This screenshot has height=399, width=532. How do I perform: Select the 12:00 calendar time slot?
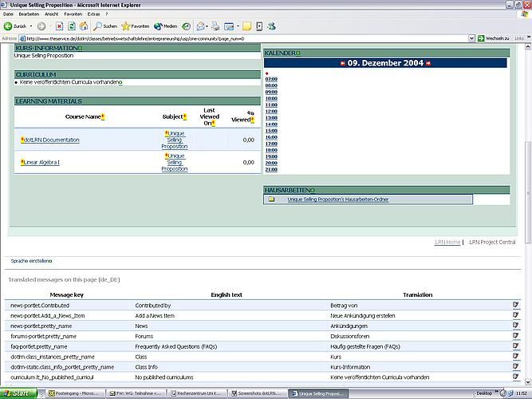[271, 112]
